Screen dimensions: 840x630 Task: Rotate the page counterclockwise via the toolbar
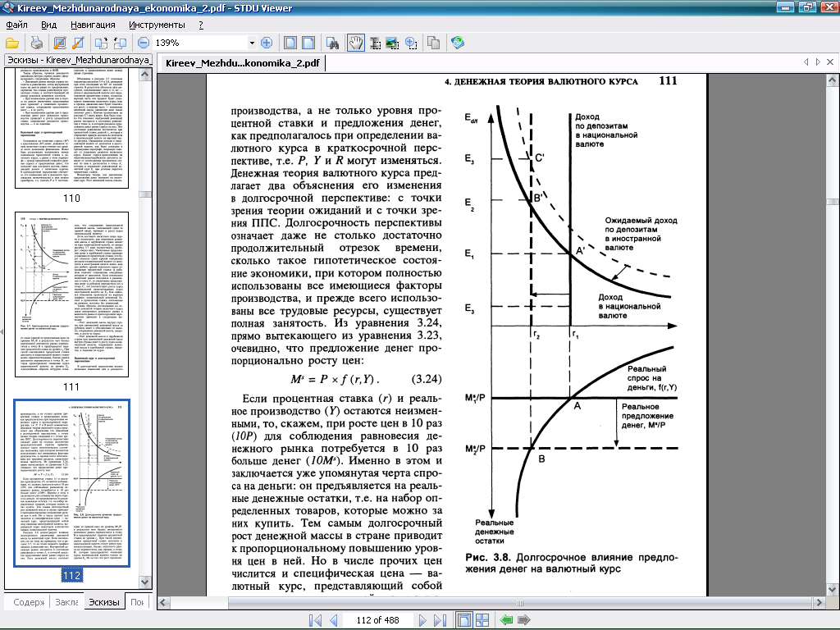pyautogui.click(x=101, y=43)
